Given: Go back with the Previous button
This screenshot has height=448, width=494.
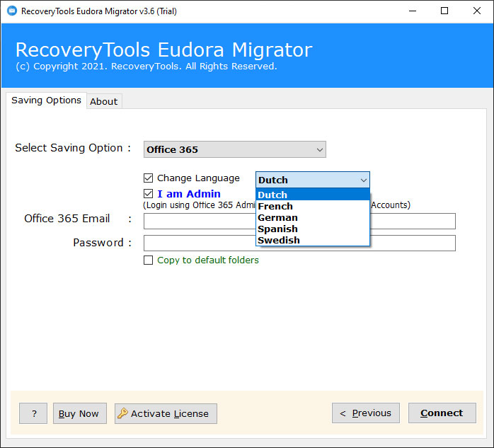Looking at the screenshot, I should (x=366, y=413).
